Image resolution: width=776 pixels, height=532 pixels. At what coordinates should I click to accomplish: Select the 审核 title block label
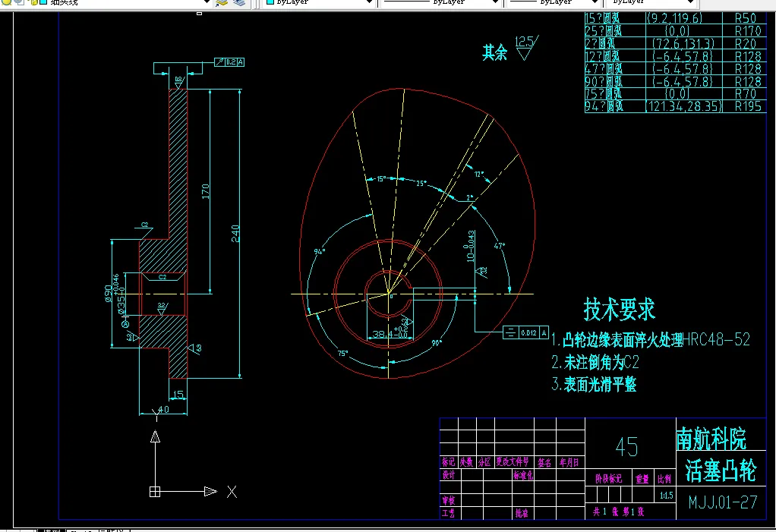click(x=449, y=500)
